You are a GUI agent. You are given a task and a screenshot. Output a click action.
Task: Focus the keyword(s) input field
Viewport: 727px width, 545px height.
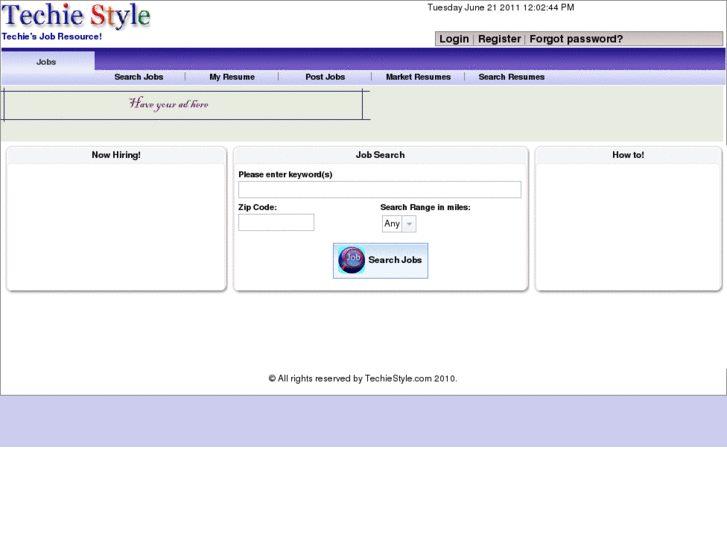pos(380,190)
